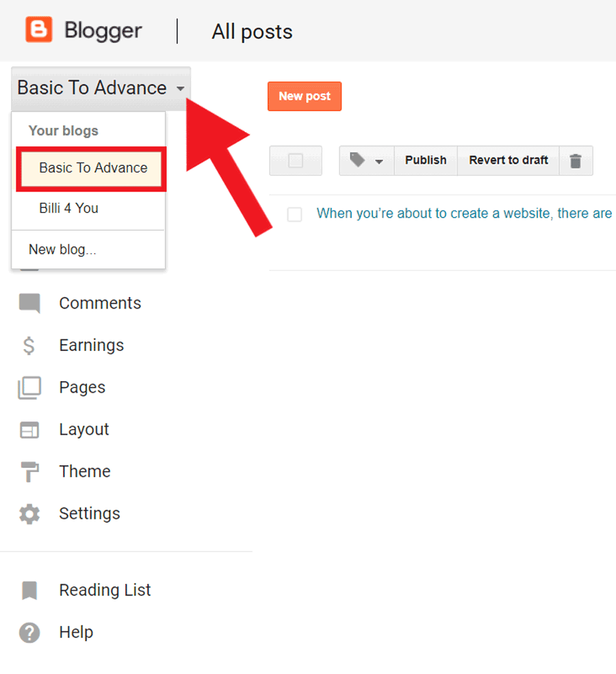Viewport: 616px width, 674px height.
Task: Open Theme in the sidebar
Action: pyautogui.click(x=85, y=471)
